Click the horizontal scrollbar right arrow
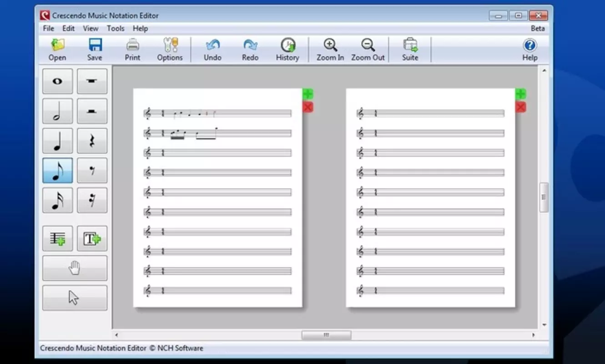The width and height of the screenshot is (605, 364). coord(534,335)
